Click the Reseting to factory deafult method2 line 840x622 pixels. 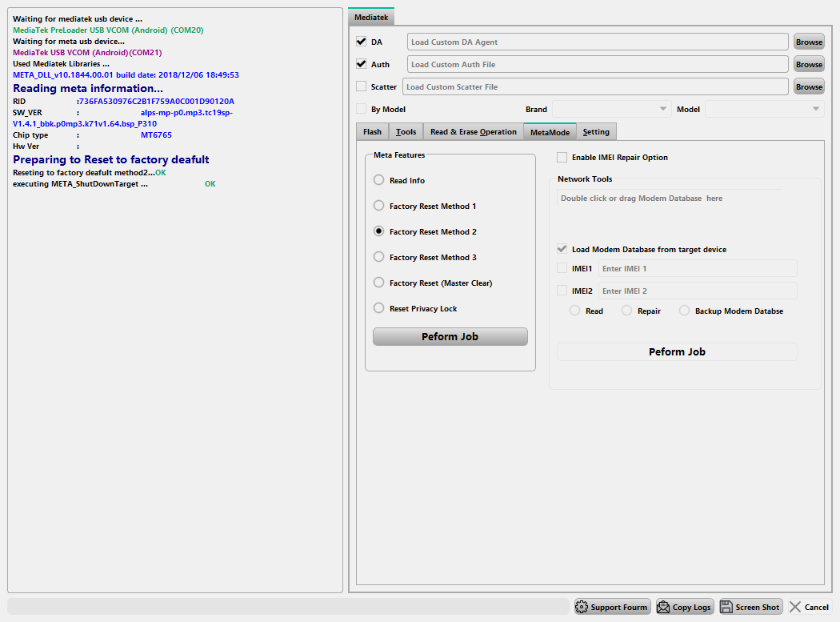point(90,173)
